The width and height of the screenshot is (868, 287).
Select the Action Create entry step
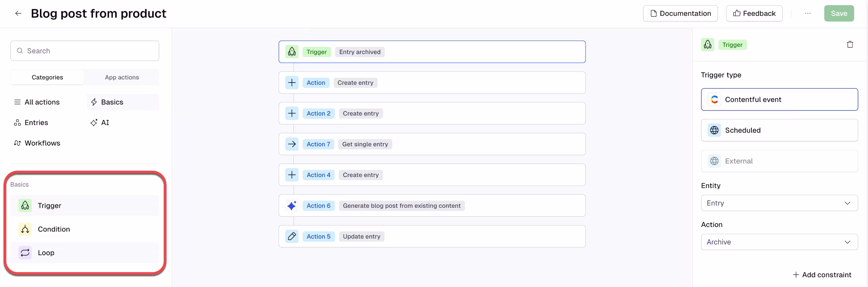432,83
